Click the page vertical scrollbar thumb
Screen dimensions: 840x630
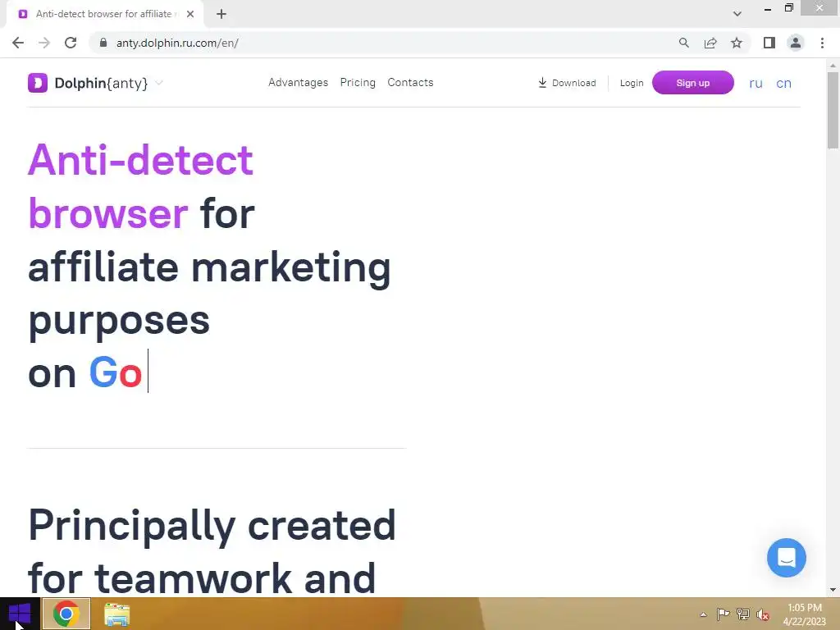coord(833,110)
